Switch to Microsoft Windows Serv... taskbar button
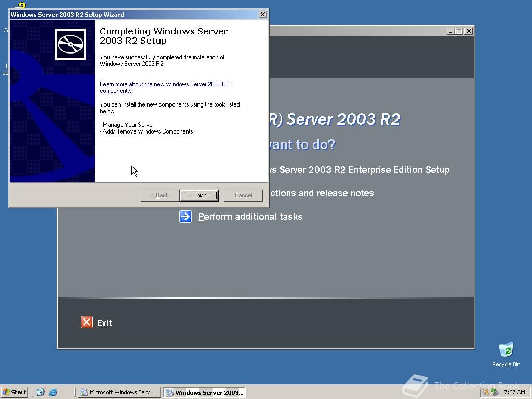532x399 pixels. point(119,392)
